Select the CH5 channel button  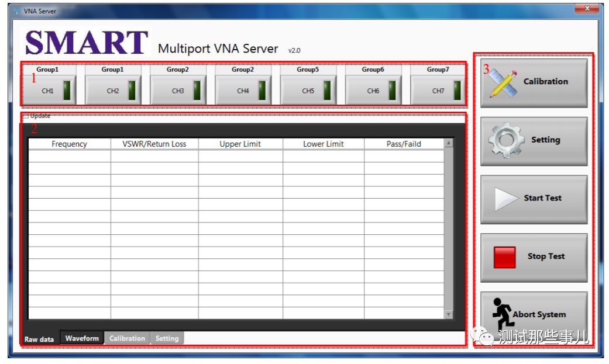308,91
